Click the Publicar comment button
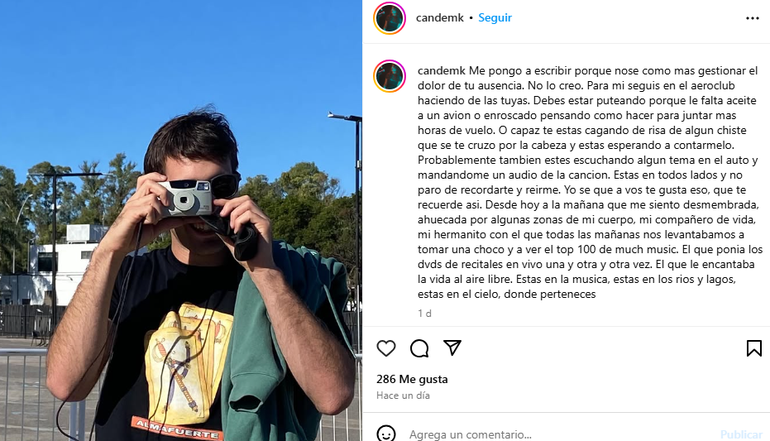Image resolution: width=770 pixels, height=441 pixels. point(741,435)
